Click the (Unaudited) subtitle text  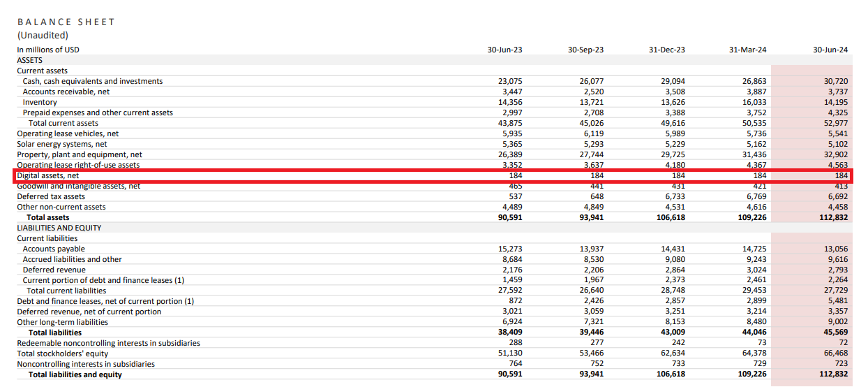coord(43,35)
